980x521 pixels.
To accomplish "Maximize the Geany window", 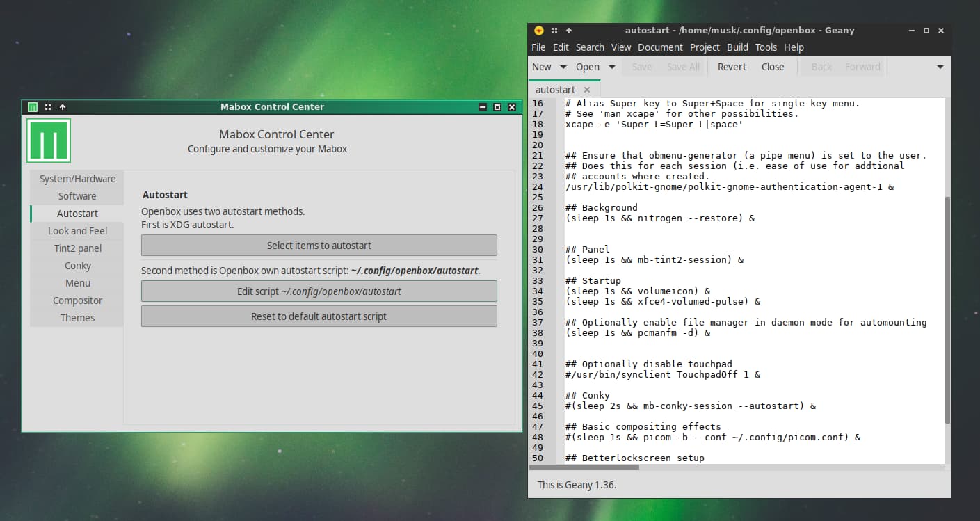I will tap(926, 31).
